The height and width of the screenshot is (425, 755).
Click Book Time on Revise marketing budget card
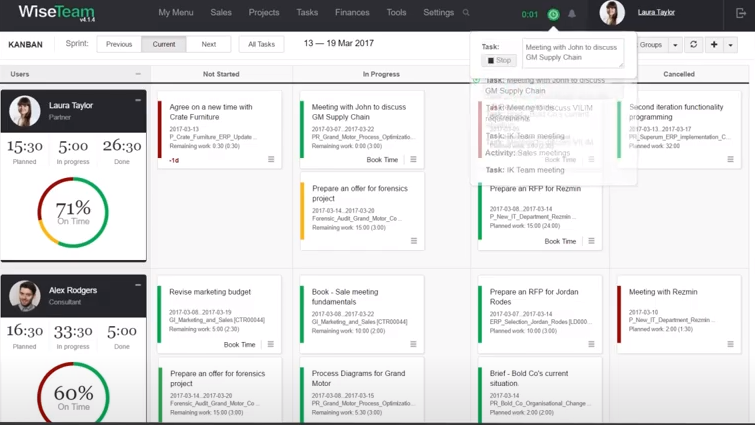point(239,345)
